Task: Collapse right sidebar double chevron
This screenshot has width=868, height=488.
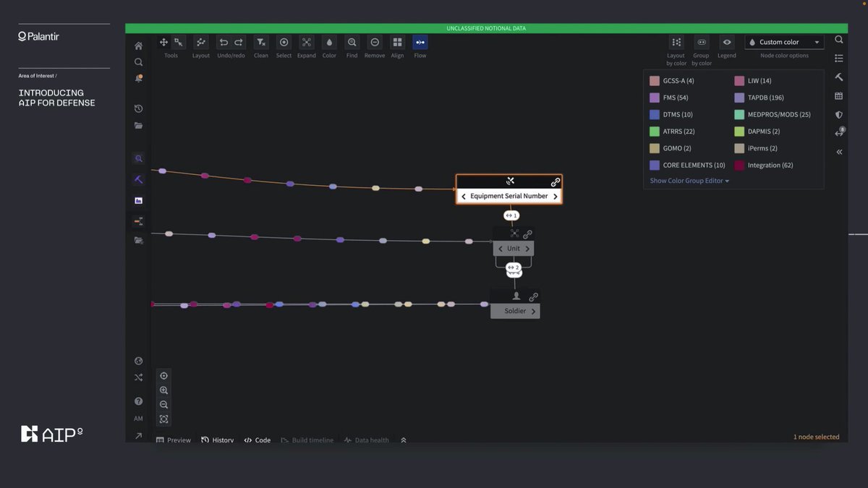Action: (x=839, y=152)
